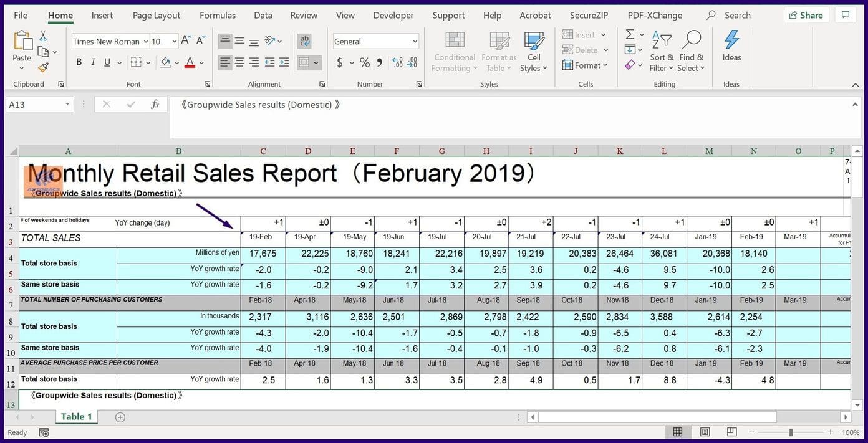This screenshot has width=868, height=443.
Task: Open Alignment dialog launcher arrow
Action: [322, 83]
